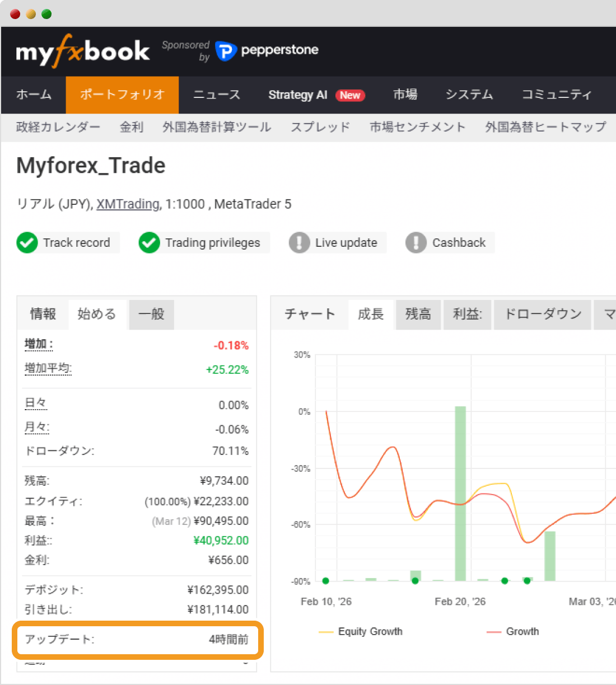The image size is (616, 685).
Task: Click the green dot marker at Feb 10
Action: [326, 581]
